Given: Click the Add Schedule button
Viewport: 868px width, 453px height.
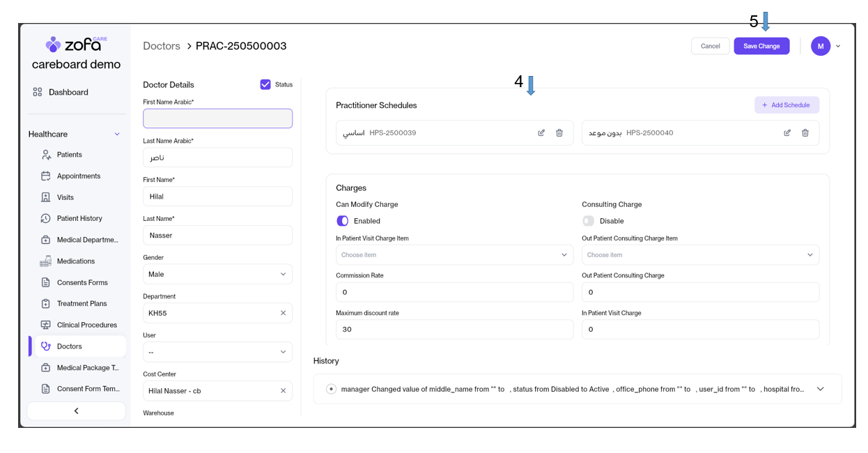Looking at the screenshot, I should [x=786, y=105].
